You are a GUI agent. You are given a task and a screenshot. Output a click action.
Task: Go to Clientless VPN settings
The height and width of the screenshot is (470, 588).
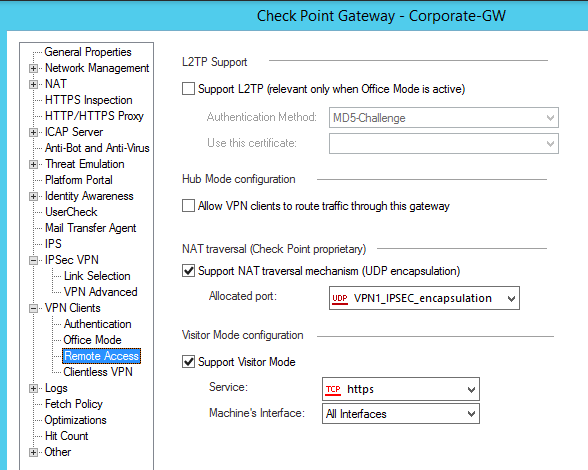pos(98,372)
